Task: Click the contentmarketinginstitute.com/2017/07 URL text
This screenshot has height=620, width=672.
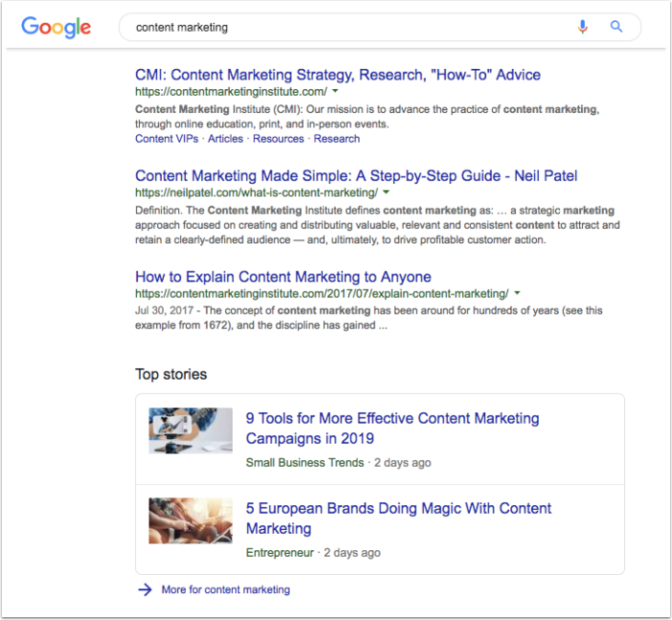Action: [322, 294]
